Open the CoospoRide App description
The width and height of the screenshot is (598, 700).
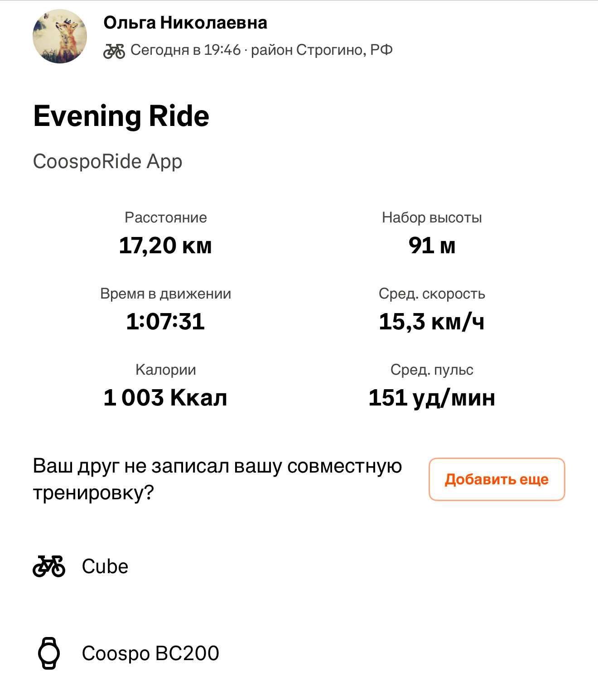point(108,162)
